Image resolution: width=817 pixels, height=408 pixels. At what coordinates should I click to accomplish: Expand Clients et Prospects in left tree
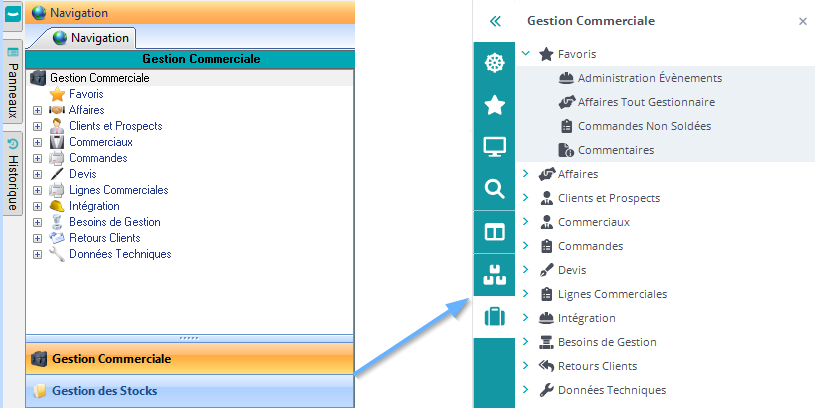(37, 126)
